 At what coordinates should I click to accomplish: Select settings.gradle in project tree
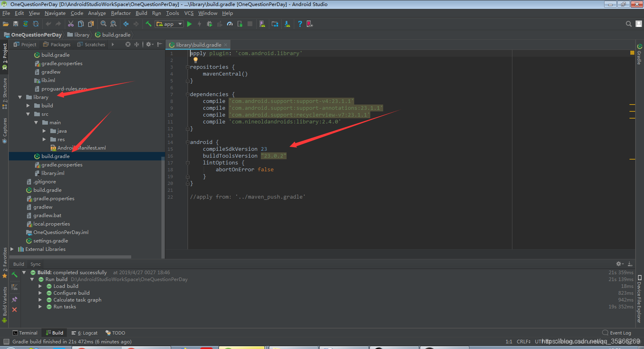[47, 241]
